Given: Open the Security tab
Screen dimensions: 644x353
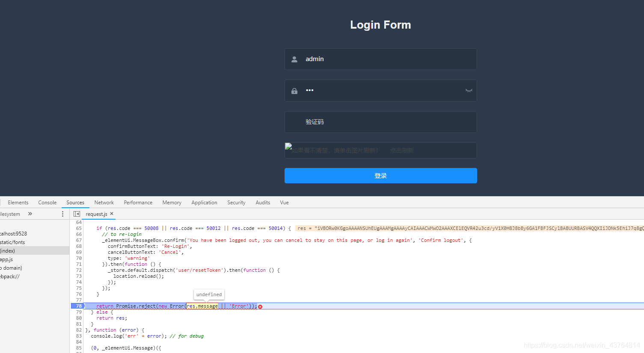Looking at the screenshot, I should (x=237, y=203).
